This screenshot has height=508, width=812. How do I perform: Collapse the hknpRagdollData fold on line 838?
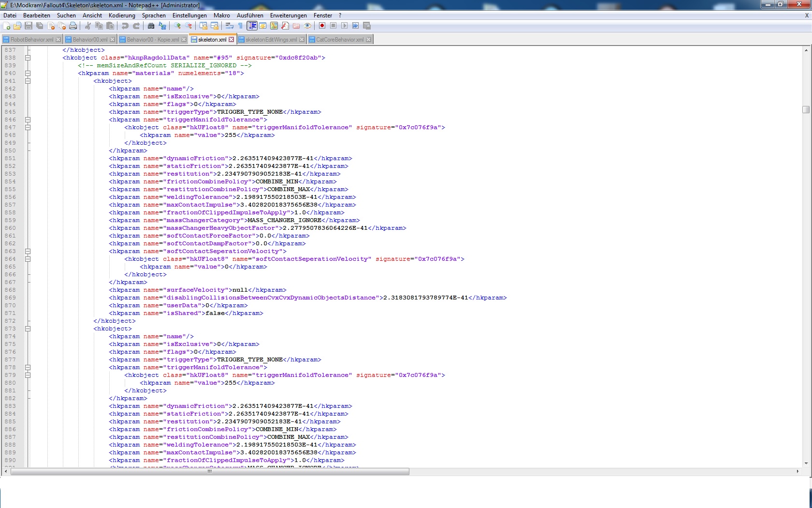coord(28,58)
